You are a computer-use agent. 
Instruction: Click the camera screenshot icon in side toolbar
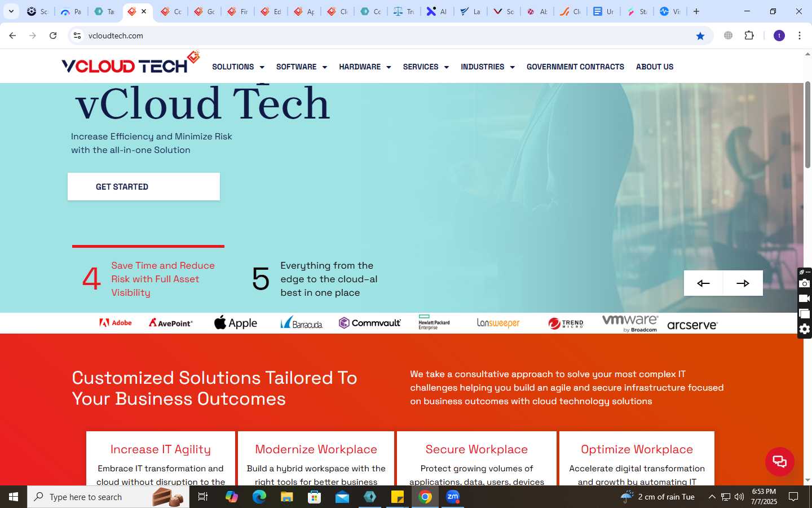click(x=805, y=283)
